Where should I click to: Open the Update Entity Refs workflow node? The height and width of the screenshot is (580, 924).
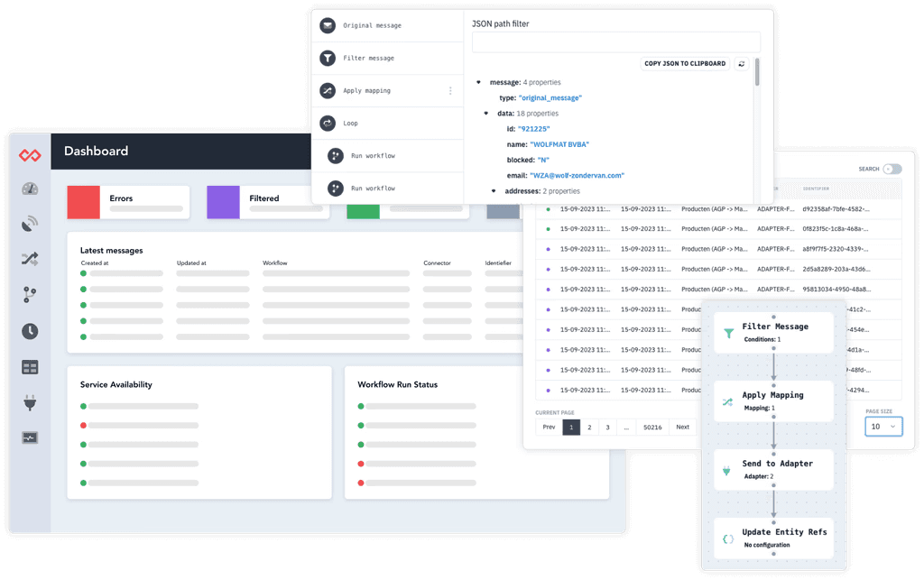click(773, 539)
